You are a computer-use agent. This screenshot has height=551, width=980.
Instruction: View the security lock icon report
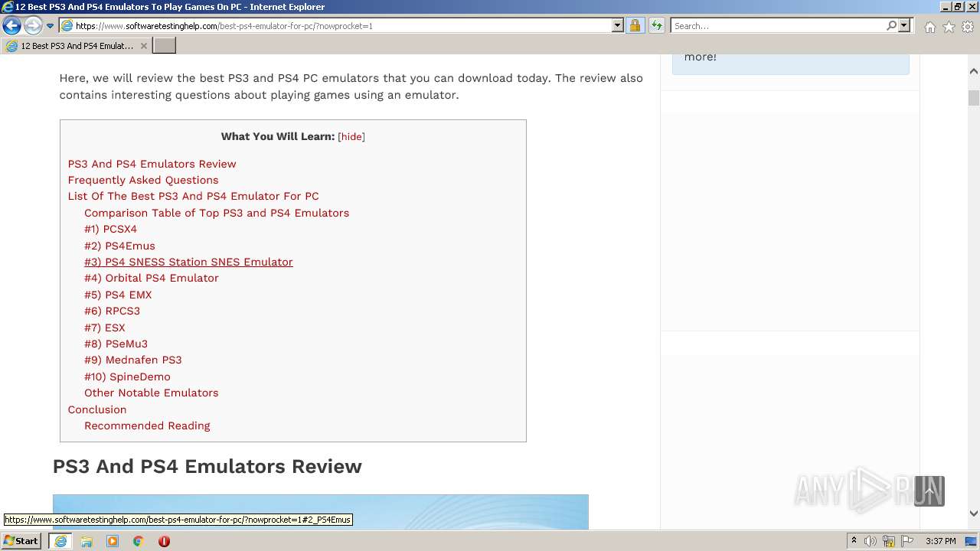(635, 25)
